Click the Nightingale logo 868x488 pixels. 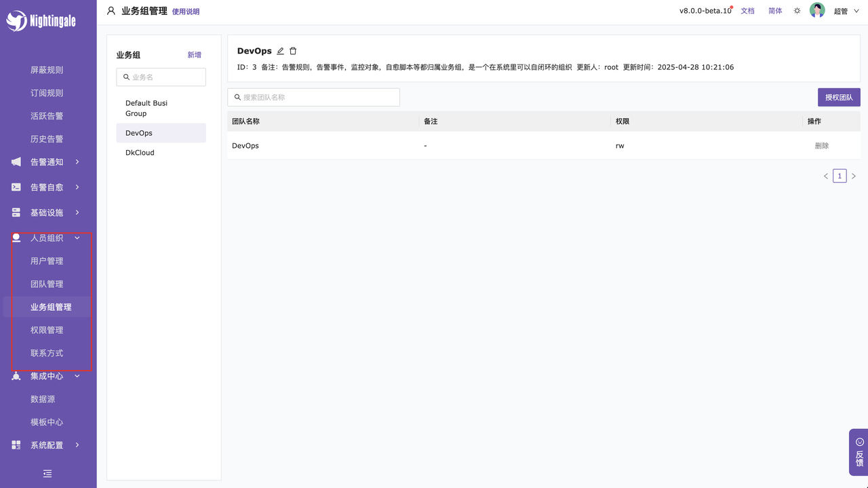41,21
